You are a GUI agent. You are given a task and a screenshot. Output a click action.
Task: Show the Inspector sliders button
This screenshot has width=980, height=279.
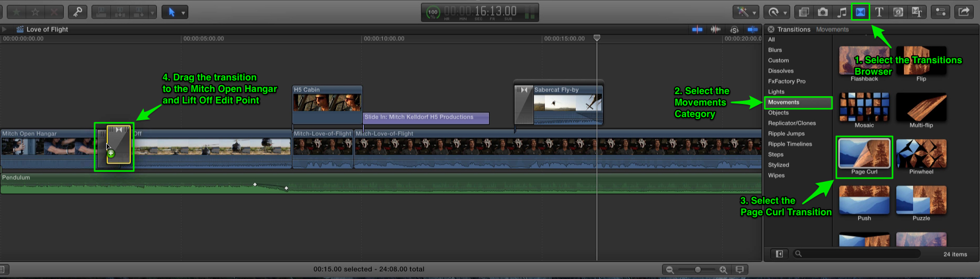click(x=940, y=12)
